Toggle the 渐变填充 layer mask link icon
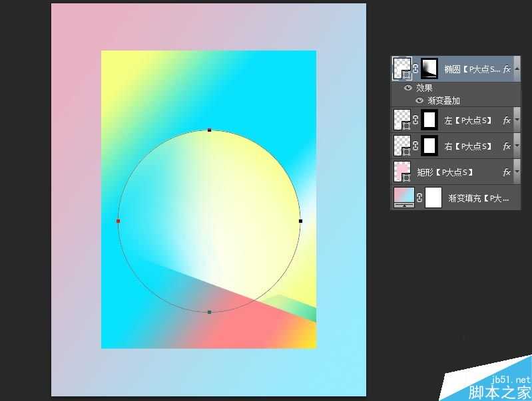This screenshot has height=401, width=532. click(419, 198)
